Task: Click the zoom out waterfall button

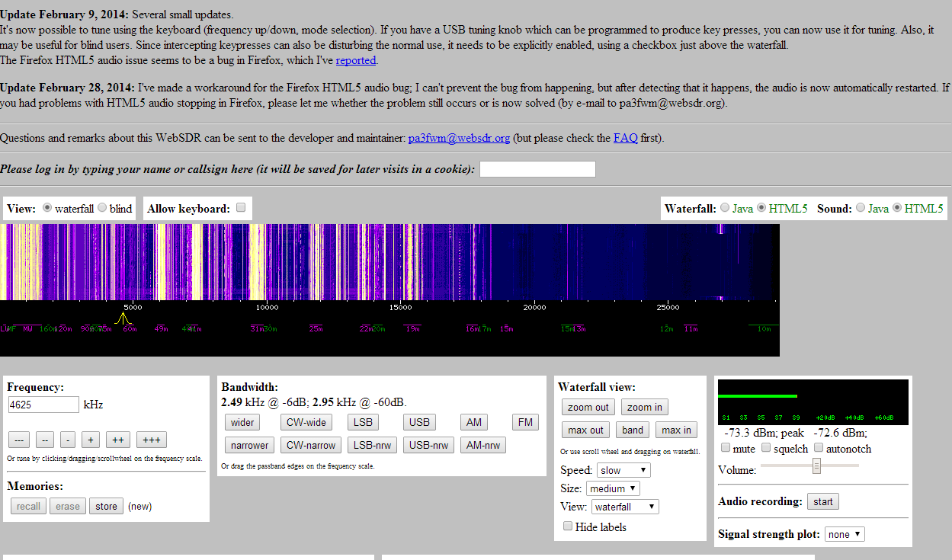Action: [x=588, y=407]
